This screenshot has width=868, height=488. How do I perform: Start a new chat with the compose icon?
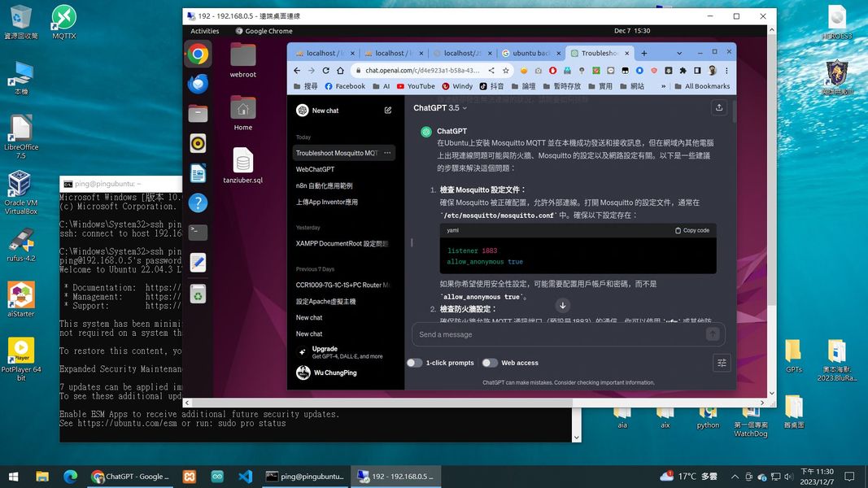388,111
